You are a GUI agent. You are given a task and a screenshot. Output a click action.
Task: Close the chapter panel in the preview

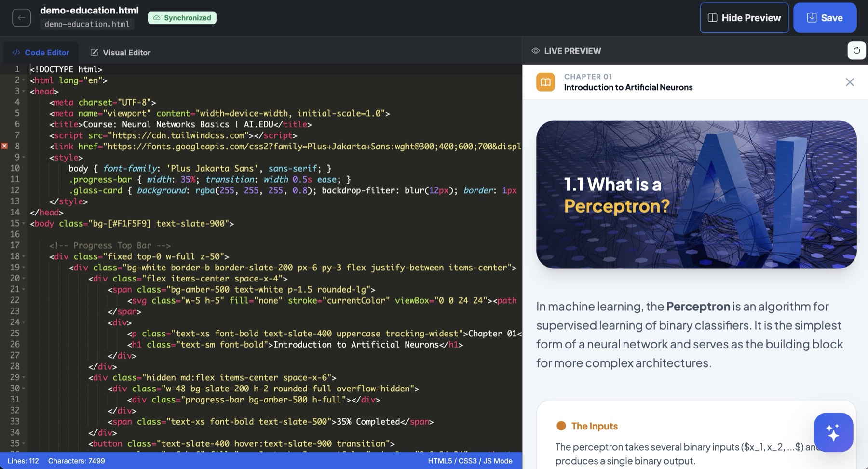[850, 82]
